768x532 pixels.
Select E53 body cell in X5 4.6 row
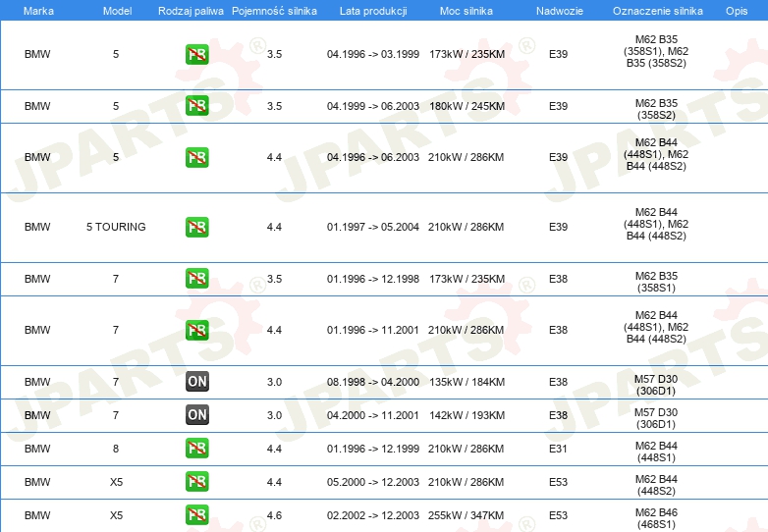click(558, 515)
